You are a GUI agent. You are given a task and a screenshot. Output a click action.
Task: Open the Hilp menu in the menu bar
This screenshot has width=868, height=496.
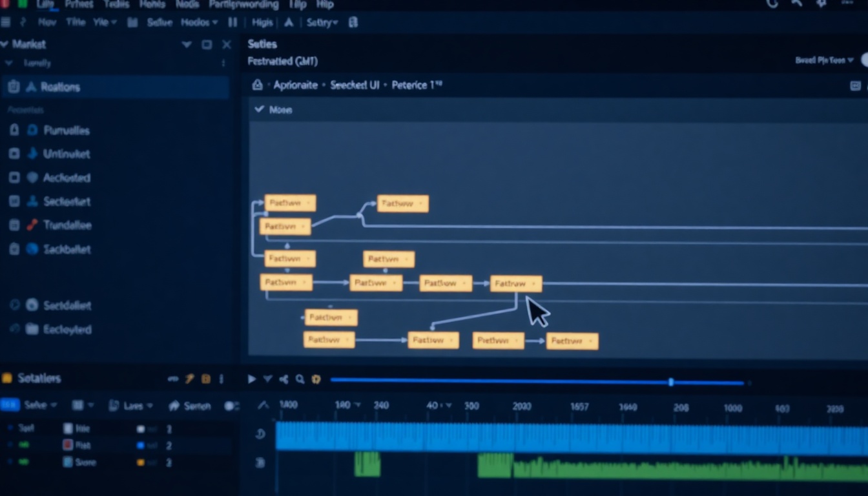tap(325, 5)
